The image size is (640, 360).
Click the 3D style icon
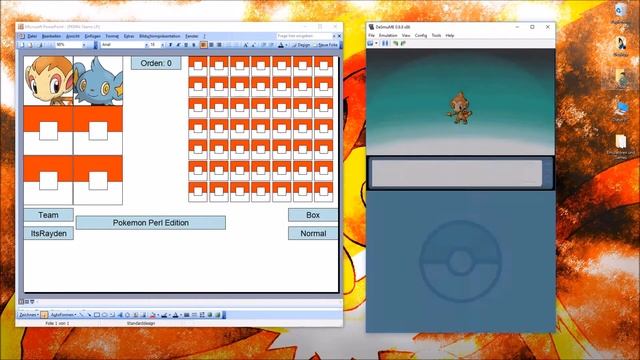pos(218,315)
